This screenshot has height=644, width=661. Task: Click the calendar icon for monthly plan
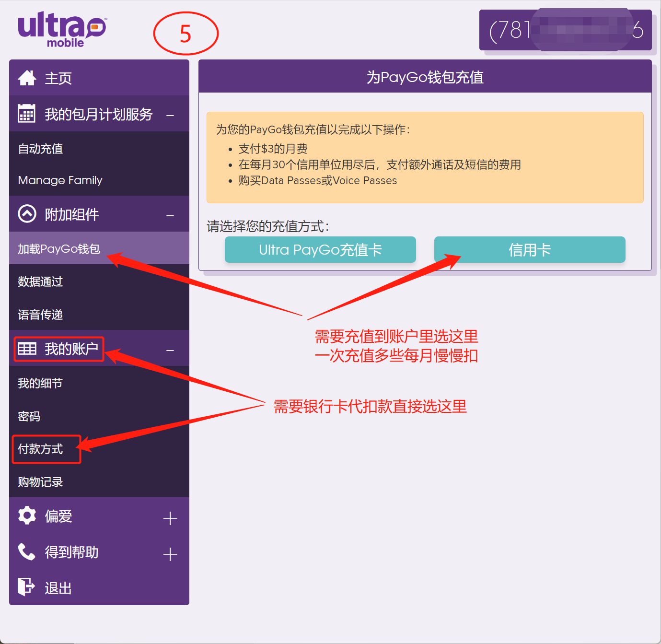tap(26, 114)
